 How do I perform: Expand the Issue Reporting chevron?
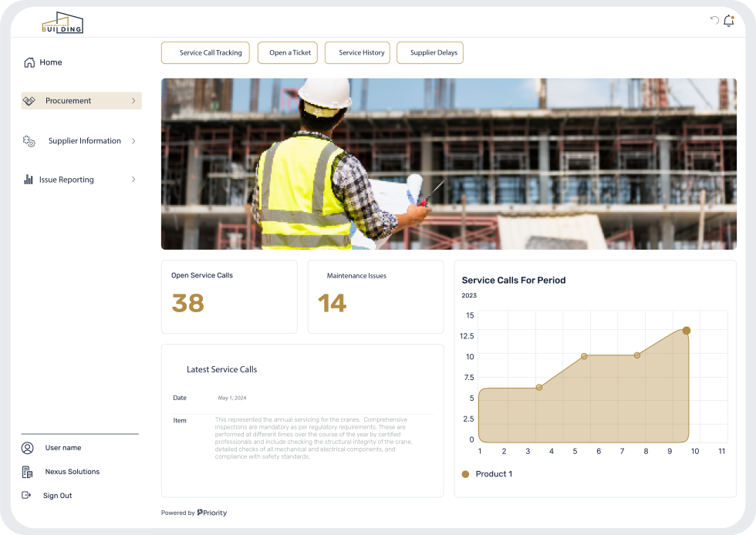(133, 180)
